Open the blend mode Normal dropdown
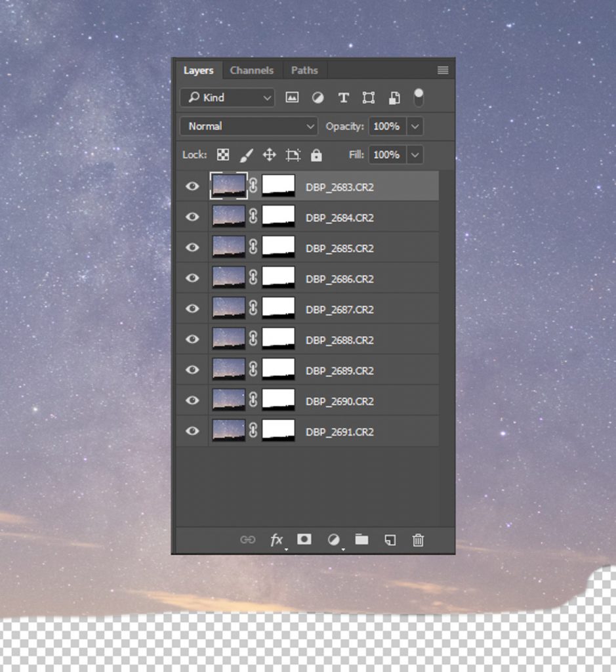The height and width of the screenshot is (672, 616). tap(248, 126)
